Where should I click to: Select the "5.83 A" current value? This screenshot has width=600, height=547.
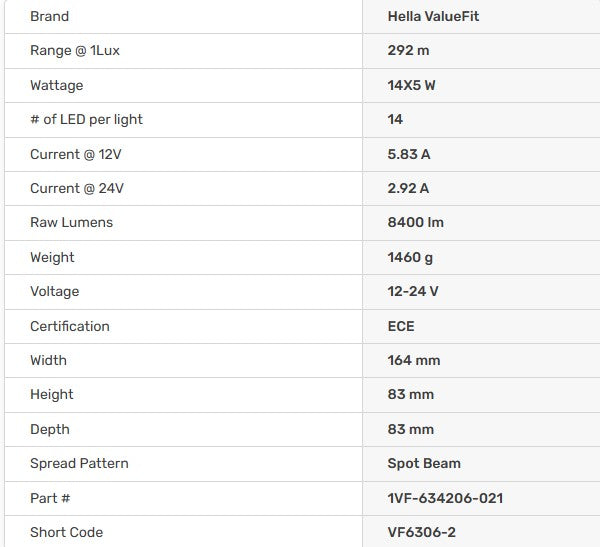coord(409,154)
